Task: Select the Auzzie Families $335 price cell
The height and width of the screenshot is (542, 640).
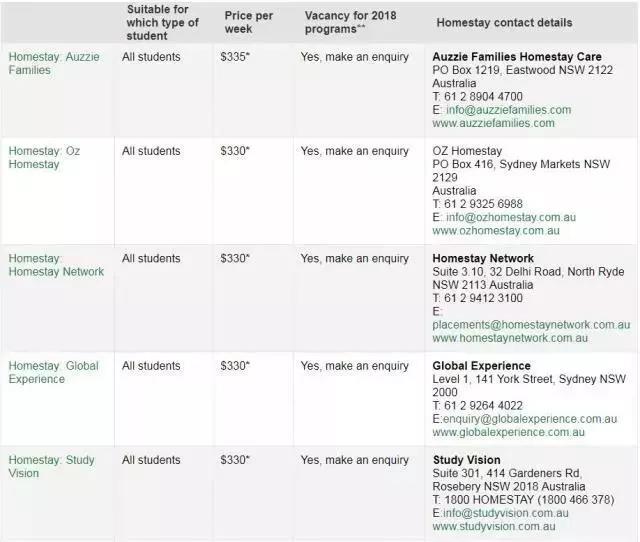Action: pos(235,57)
